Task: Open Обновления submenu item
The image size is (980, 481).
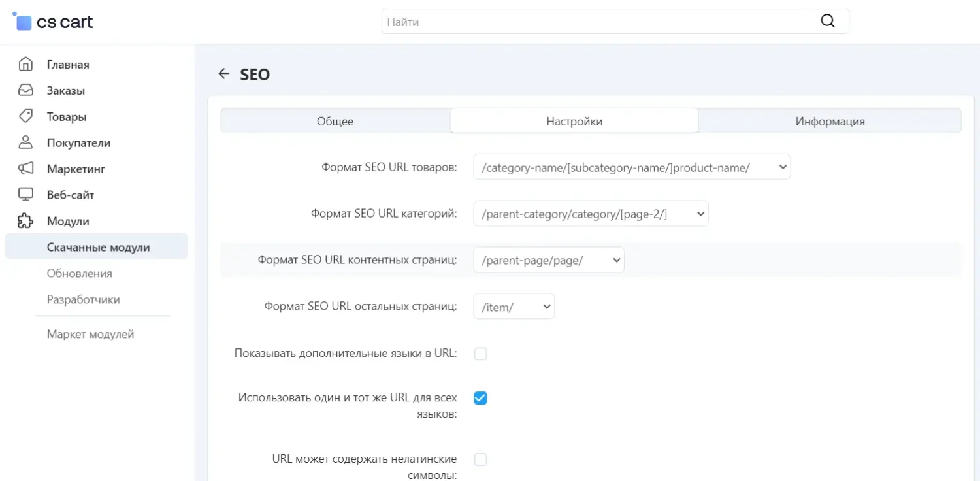Action: (x=80, y=273)
